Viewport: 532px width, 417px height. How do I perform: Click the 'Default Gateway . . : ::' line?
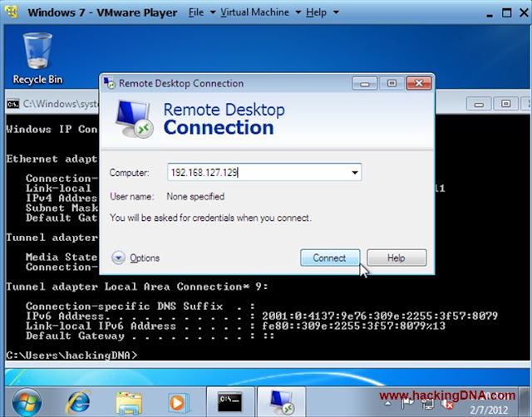point(150,336)
